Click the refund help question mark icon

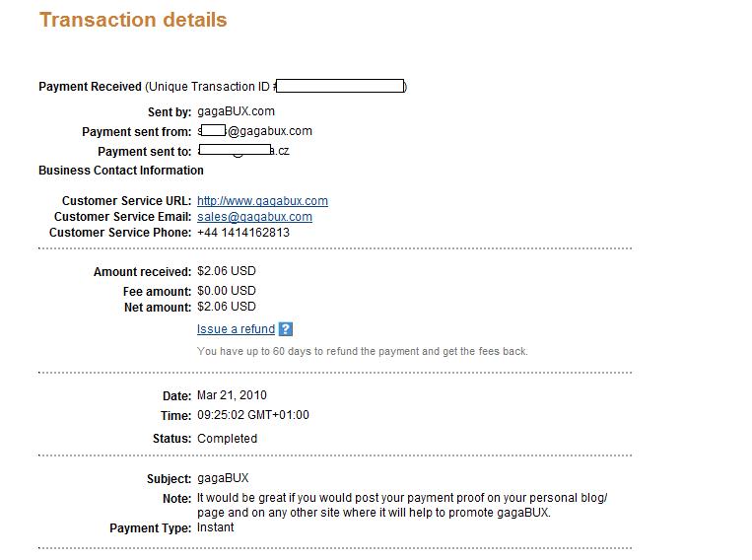click(x=286, y=329)
